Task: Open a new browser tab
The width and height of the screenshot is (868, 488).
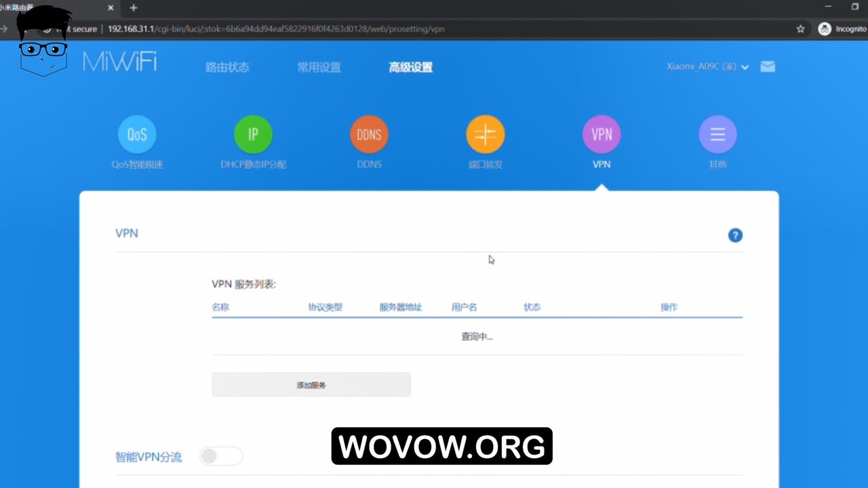Action: (134, 7)
